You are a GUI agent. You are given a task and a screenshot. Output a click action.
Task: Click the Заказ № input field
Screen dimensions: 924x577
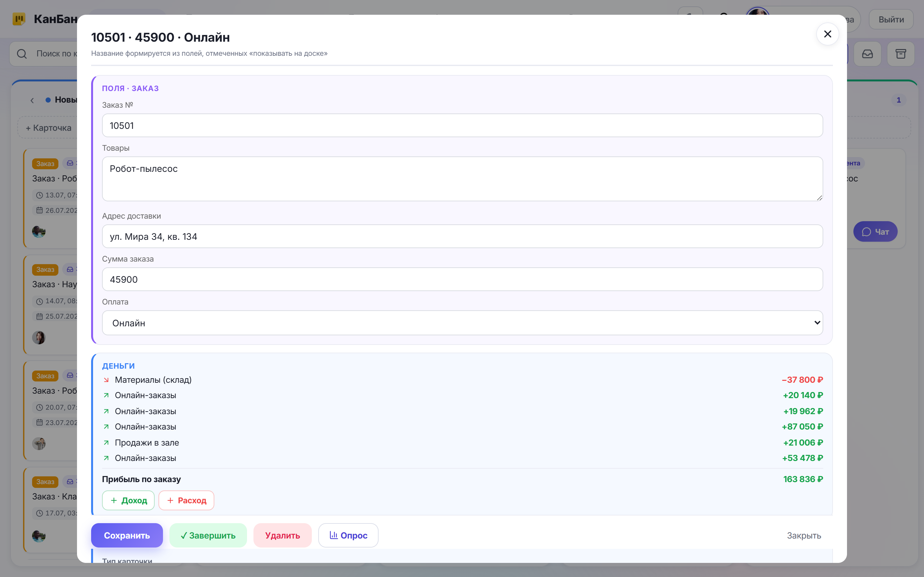462,126
